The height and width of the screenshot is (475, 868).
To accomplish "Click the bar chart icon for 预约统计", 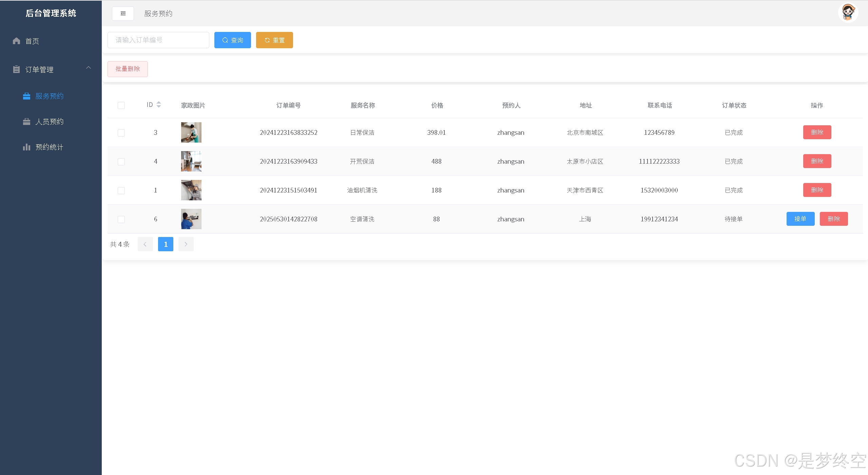I will (x=26, y=147).
